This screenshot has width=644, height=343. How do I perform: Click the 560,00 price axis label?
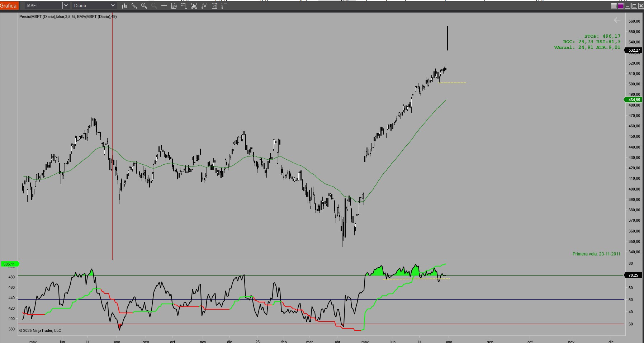(x=634, y=21)
